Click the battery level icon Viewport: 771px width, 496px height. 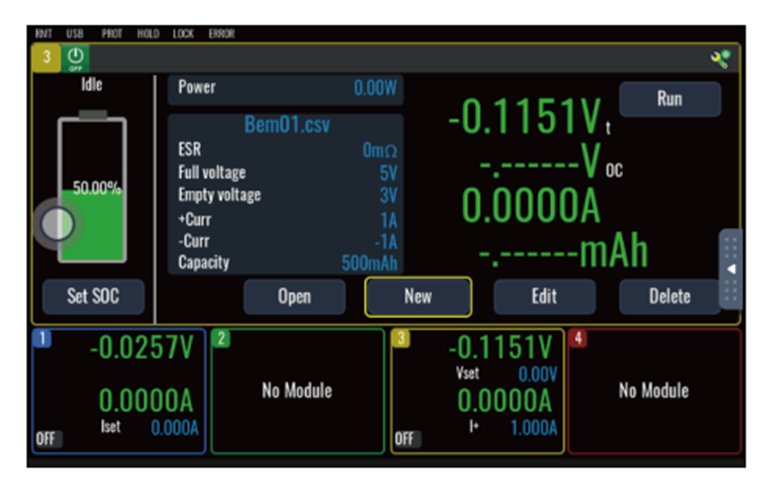92,188
